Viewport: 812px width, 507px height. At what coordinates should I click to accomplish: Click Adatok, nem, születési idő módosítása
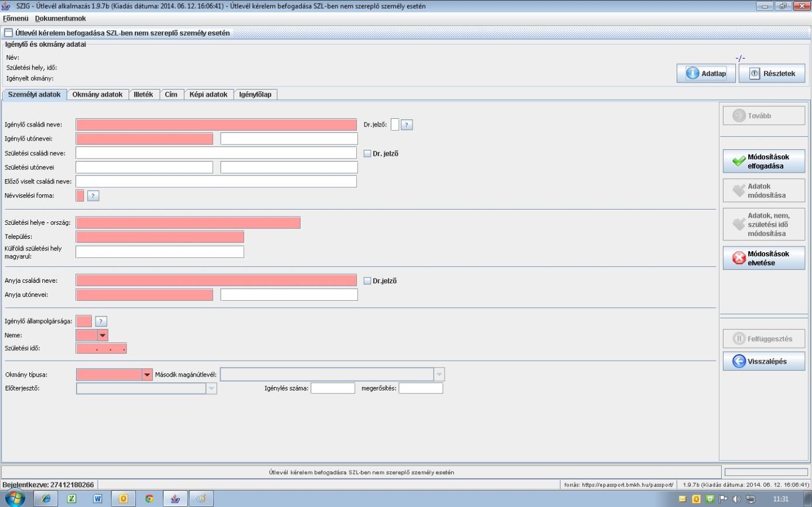click(x=764, y=224)
